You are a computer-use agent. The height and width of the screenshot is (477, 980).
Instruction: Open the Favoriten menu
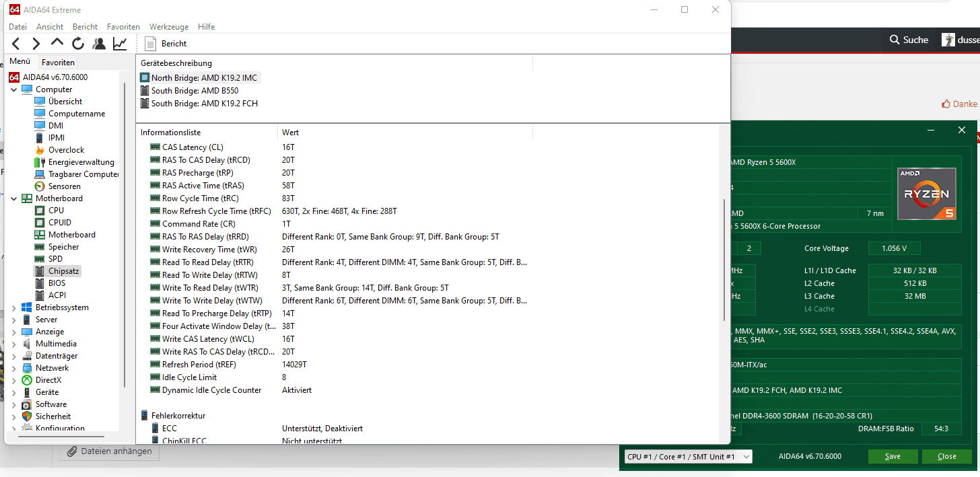[124, 27]
